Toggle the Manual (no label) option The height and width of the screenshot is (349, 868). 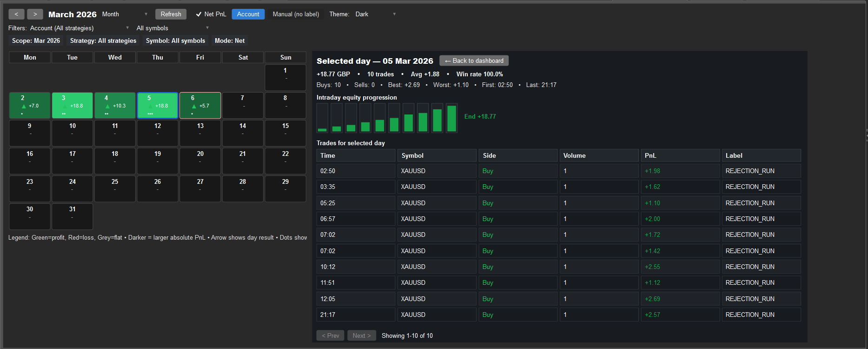point(296,14)
